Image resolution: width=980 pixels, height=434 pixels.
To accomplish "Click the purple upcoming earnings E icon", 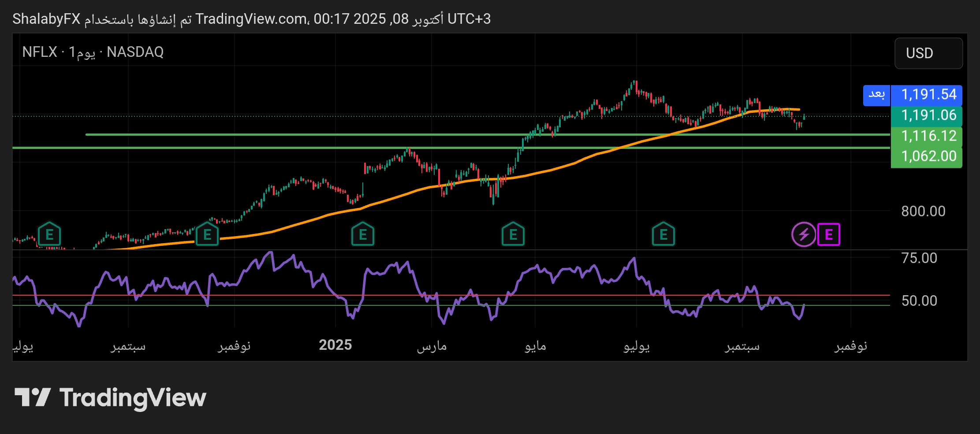I will pyautogui.click(x=828, y=234).
